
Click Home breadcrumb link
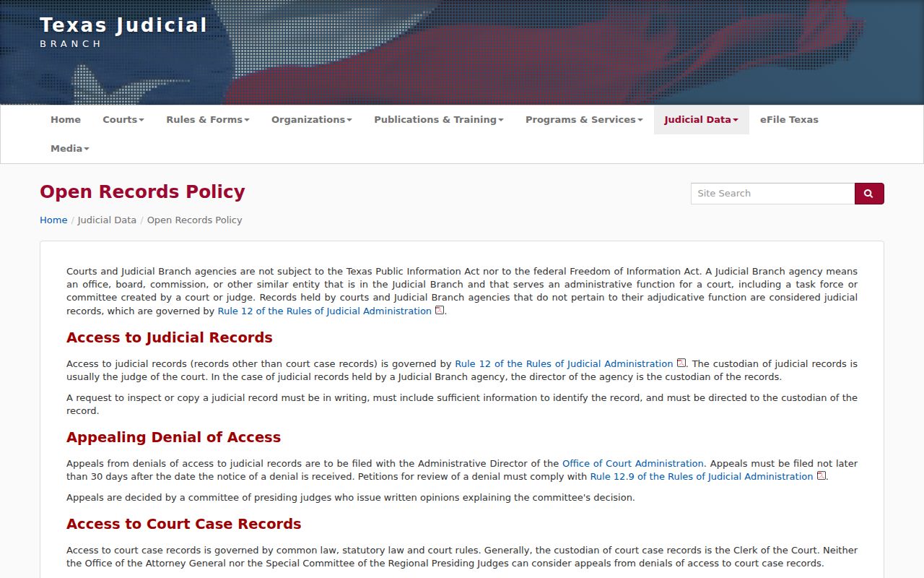click(x=53, y=220)
